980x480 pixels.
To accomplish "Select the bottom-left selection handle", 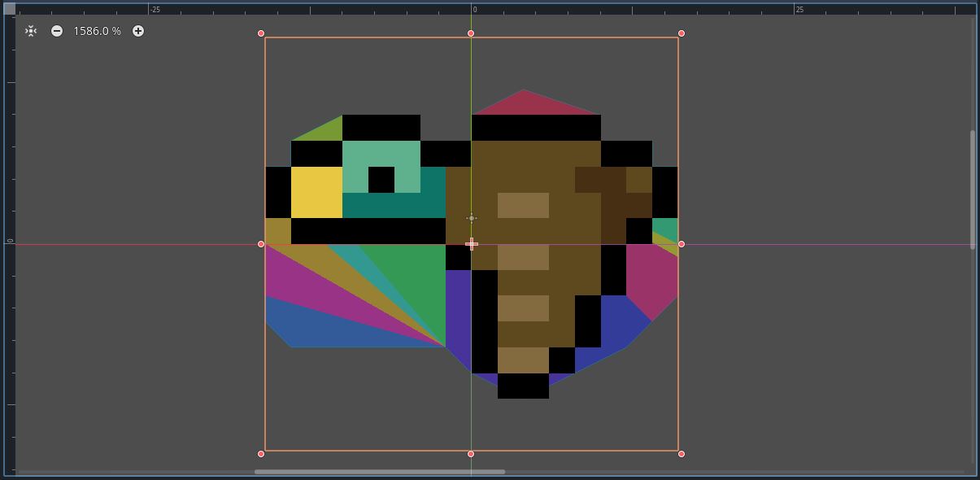I will click(261, 454).
